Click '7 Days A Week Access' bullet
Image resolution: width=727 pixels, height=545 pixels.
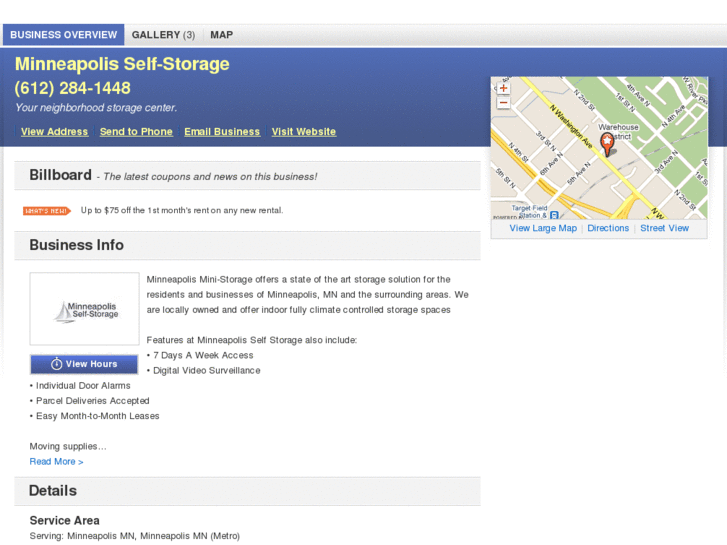pos(200,355)
